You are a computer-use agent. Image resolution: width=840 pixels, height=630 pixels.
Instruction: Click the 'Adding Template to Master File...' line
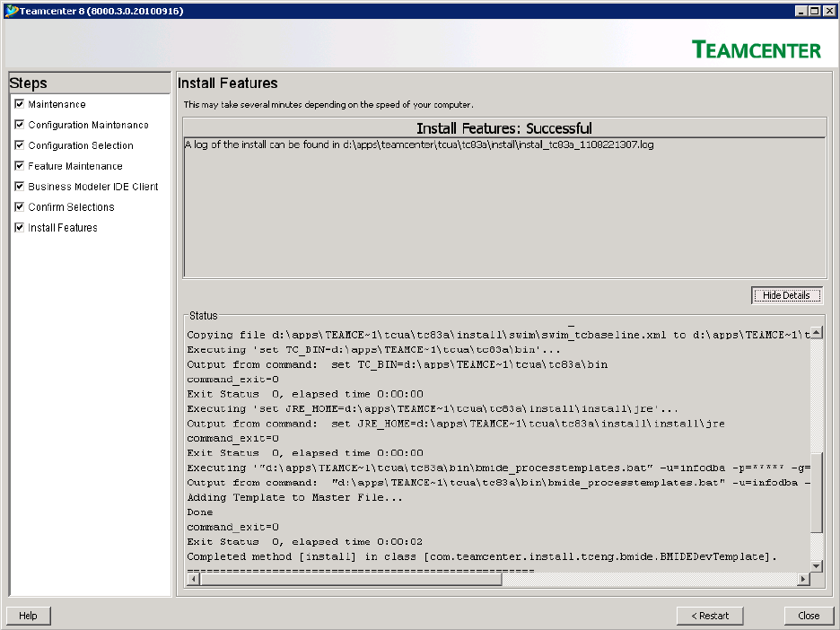[x=294, y=497]
